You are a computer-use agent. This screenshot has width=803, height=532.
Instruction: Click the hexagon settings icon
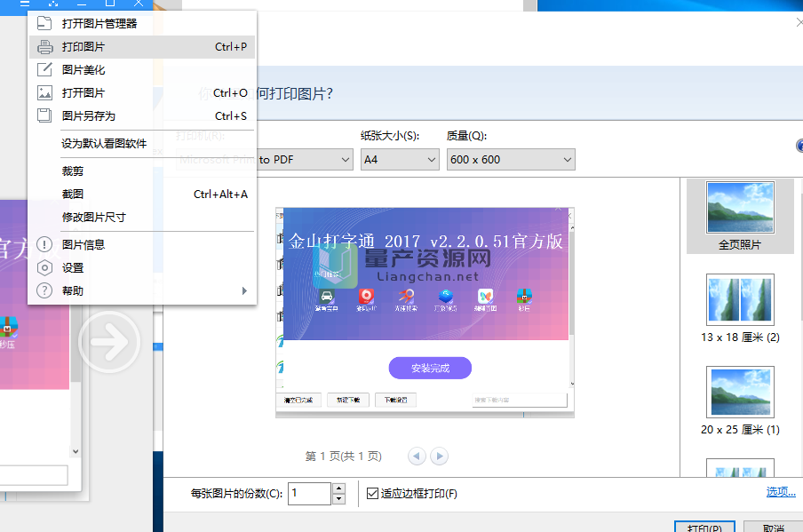(x=44, y=267)
